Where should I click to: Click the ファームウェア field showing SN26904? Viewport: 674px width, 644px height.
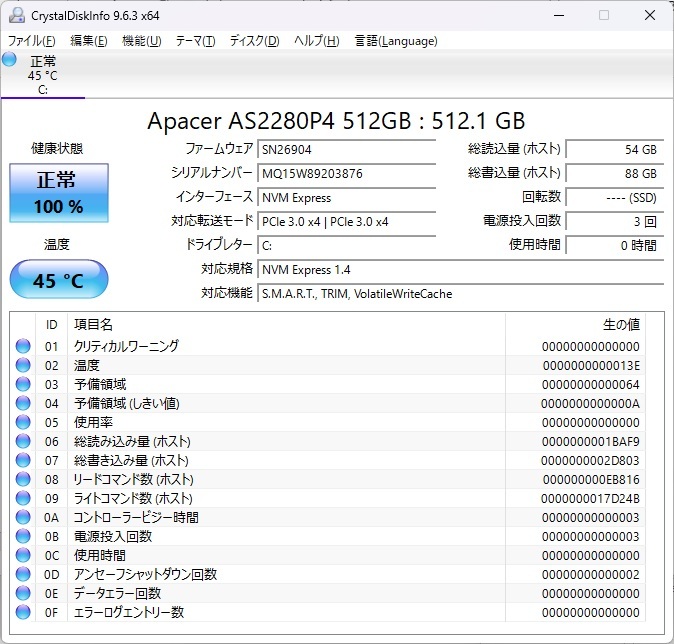coord(346,150)
